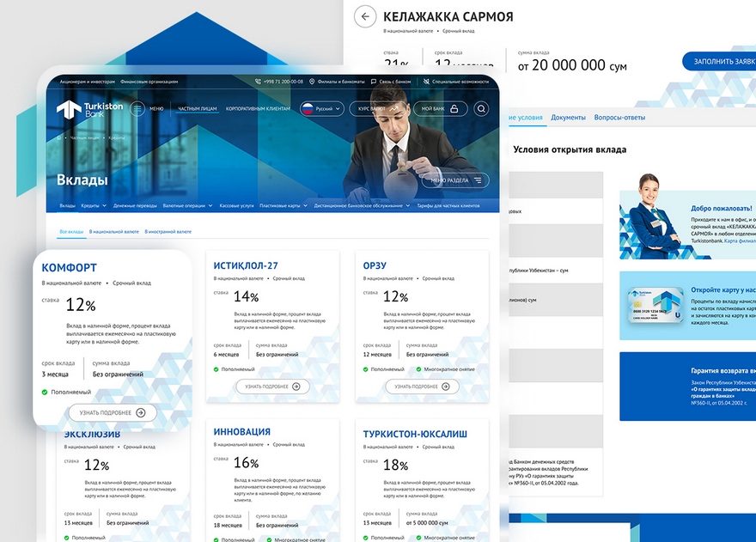Open Акционерам и инвесторам link

coord(88,82)
